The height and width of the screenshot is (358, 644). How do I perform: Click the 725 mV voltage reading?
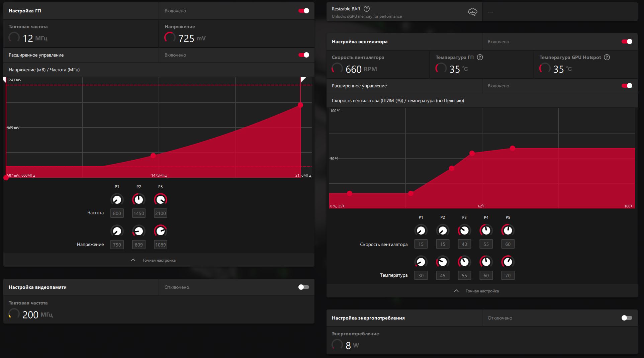click(192, 38)
